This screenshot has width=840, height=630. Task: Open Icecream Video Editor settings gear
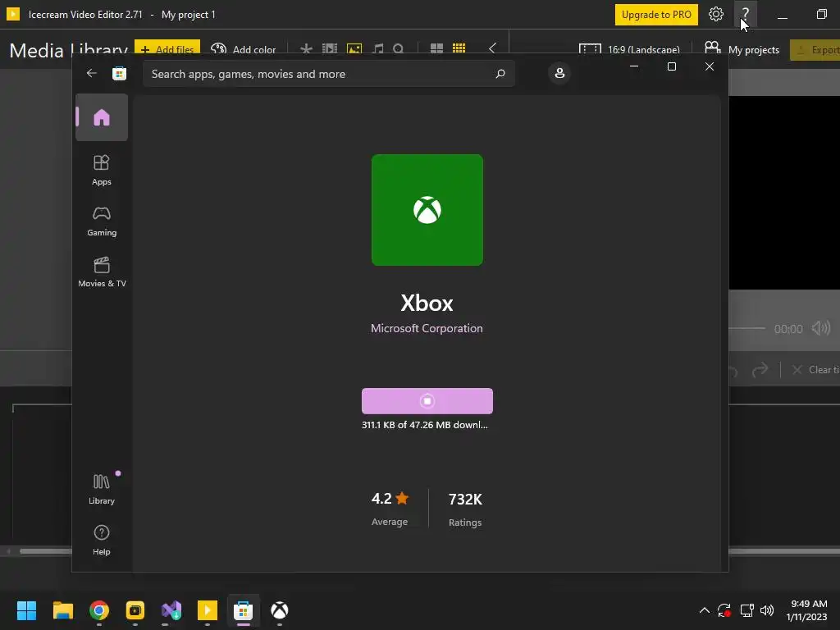click(715, 15)
